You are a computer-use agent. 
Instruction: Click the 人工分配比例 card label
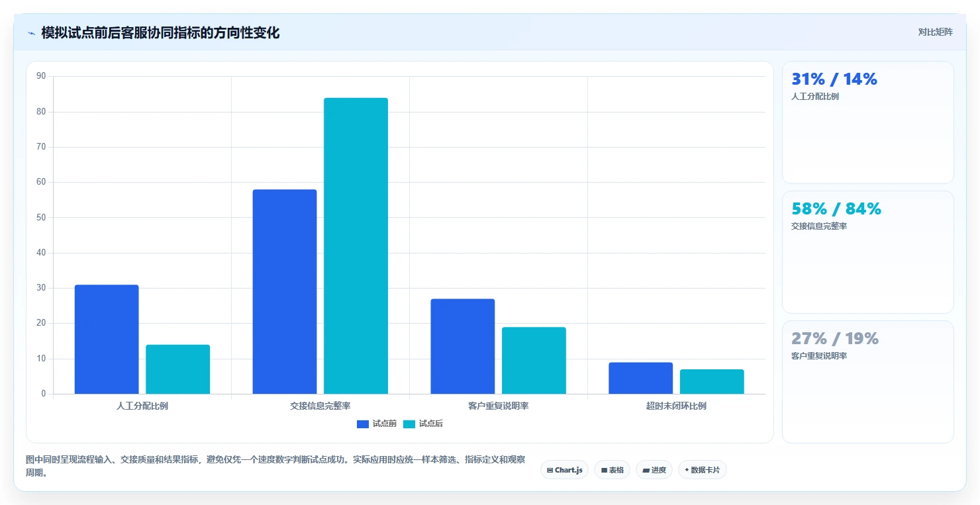(x=815, y=97)
